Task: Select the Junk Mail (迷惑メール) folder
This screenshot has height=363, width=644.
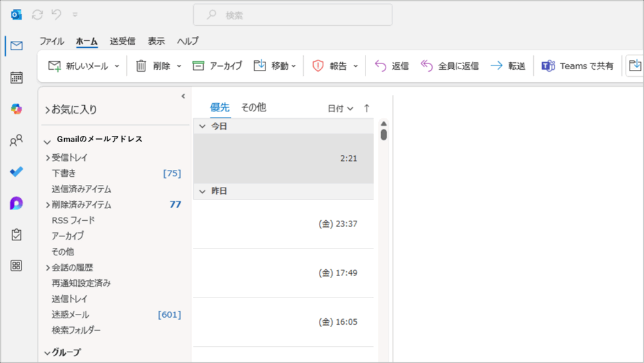Action: (70, 315)
